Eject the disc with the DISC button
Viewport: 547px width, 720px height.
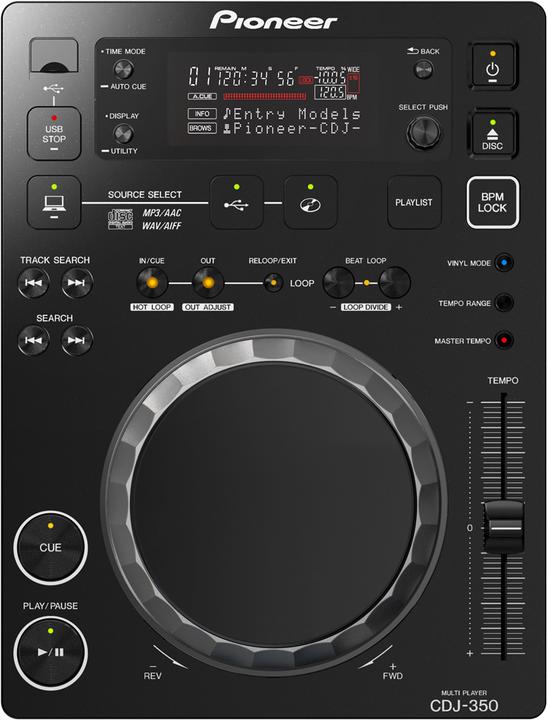[492, 134]
